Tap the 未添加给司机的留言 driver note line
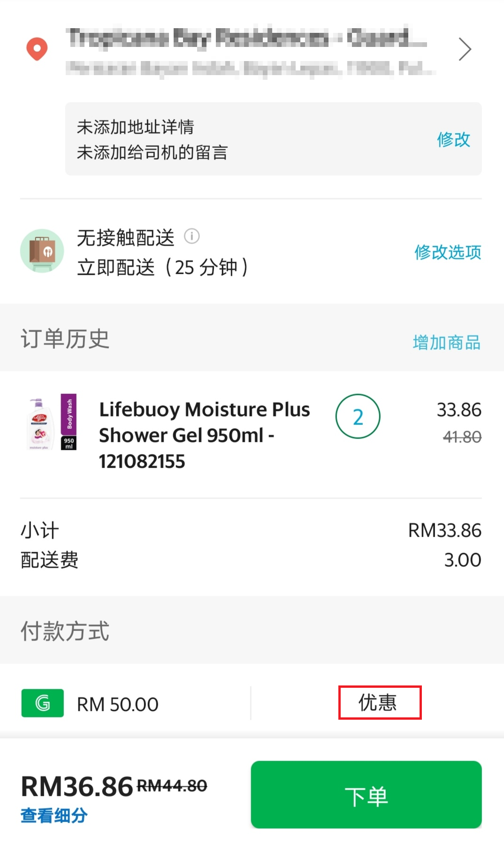Viewport: 504px width, 846px height. (153, 153)
